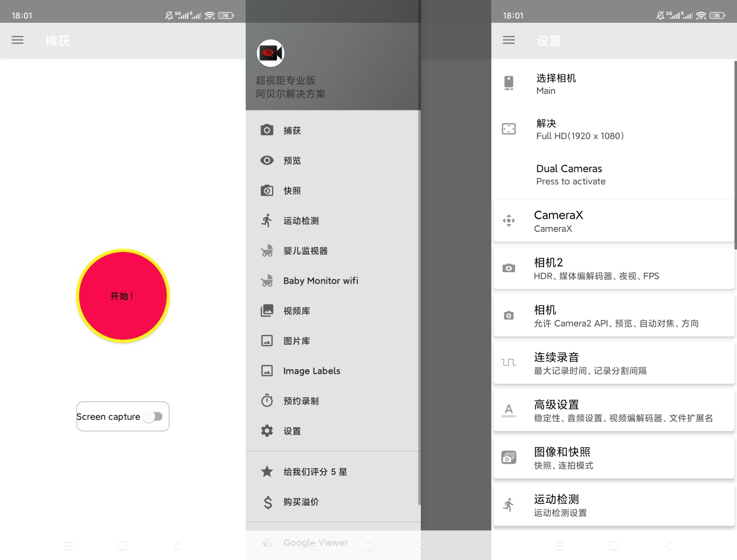
Task: Open the 视频库 video library icon
Action: point(266,311)
